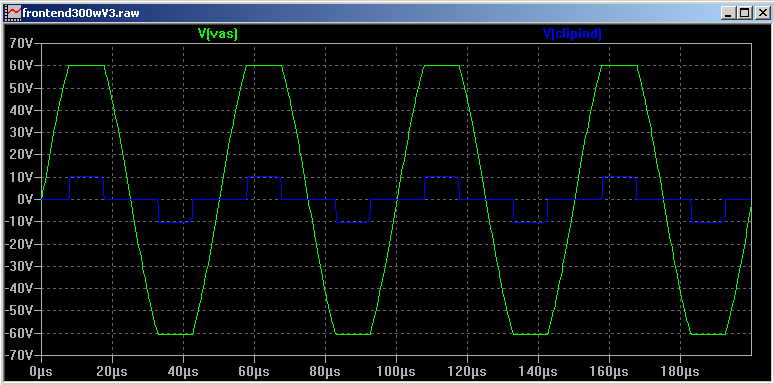Click the -60V vertical axis label

click(x=19, y=333)
